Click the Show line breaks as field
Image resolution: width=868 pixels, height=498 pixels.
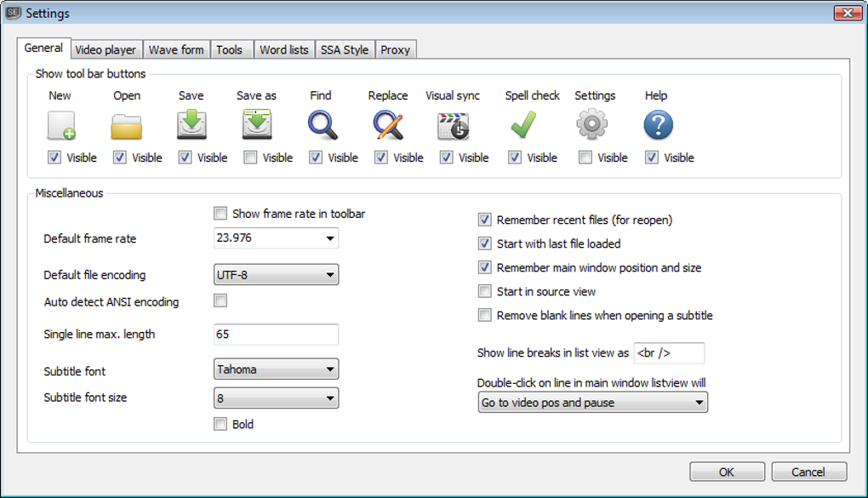tap(669, 353)
